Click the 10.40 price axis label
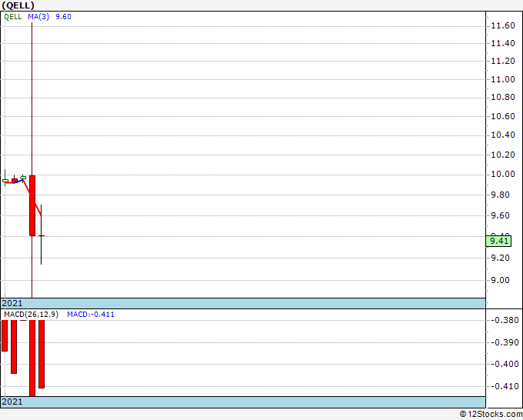This screenshot has width=523, height=420. 503,135
